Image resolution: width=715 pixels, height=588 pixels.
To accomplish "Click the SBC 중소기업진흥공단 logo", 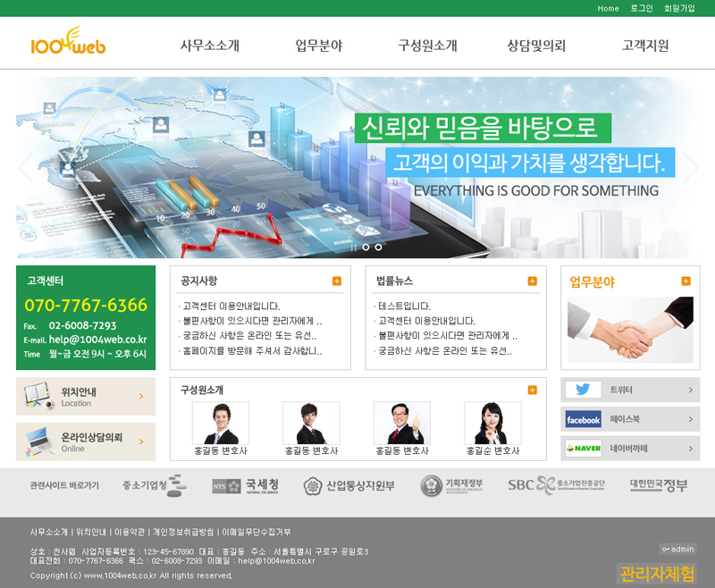I will tap(556, 485).
